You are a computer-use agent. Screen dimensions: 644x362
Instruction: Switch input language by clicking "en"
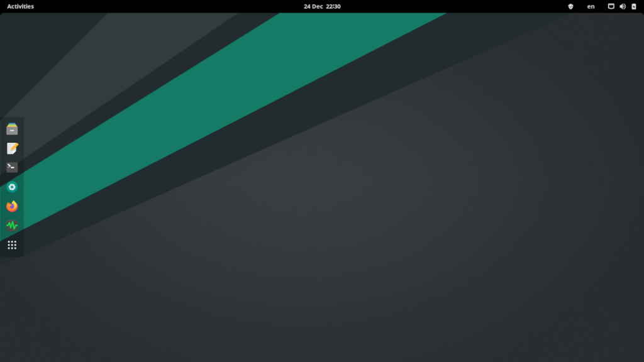(x=591, y=6)
